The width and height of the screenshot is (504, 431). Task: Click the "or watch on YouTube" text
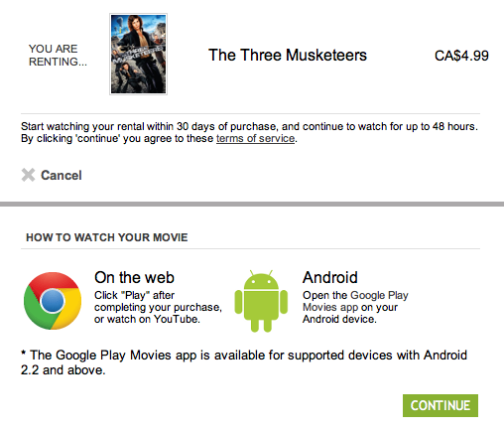[147, 319]
